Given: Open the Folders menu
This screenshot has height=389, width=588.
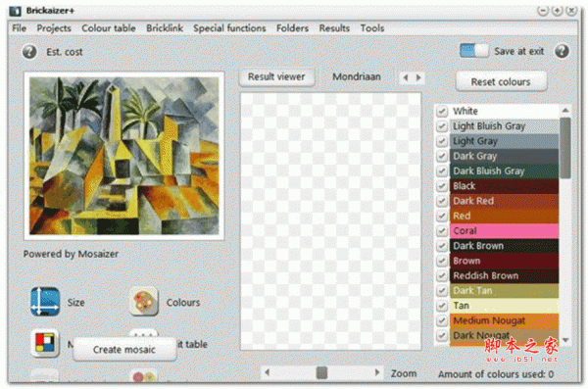Looking at the screenshot, I should point(292,28).
